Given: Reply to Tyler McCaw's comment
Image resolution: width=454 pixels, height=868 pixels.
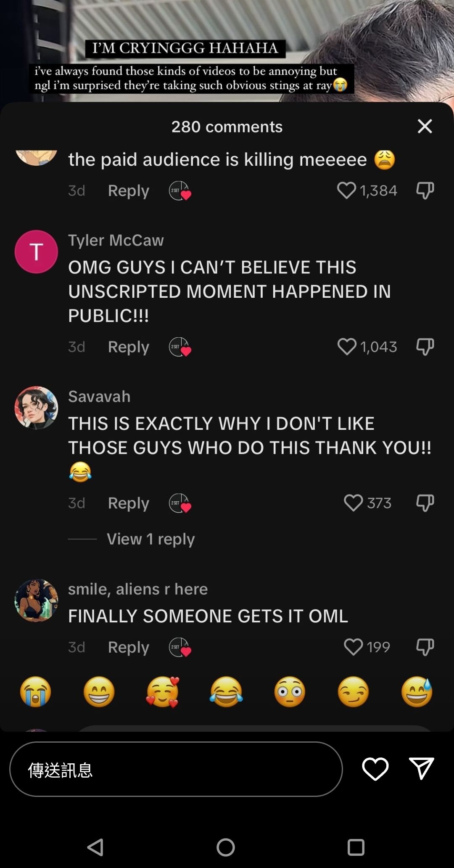Looking at the screenshot, I should pos(128,347).
